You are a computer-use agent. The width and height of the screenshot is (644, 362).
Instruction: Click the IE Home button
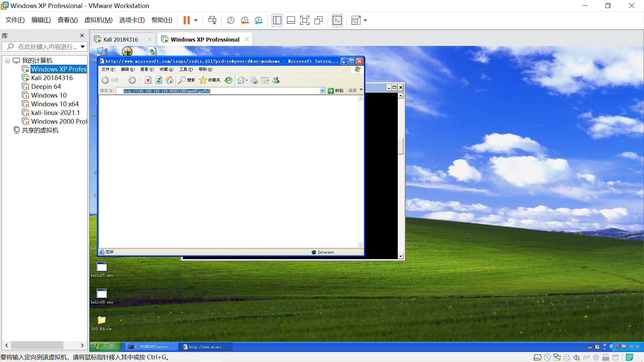pyautogui.click(x=170, y=80)
